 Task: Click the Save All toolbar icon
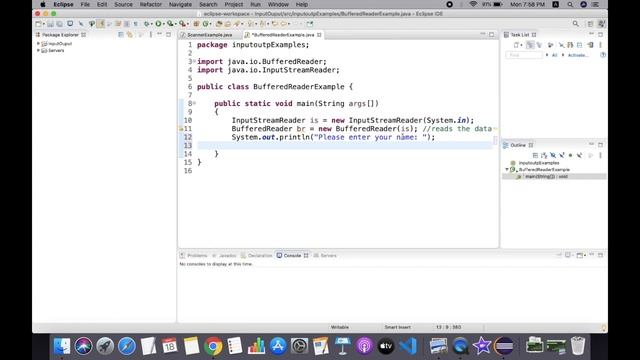coord(60,24)
